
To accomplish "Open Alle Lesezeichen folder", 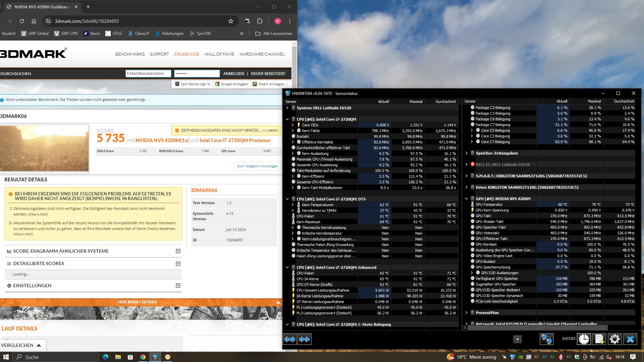I will pyautogui.click(x=274, y=34).
